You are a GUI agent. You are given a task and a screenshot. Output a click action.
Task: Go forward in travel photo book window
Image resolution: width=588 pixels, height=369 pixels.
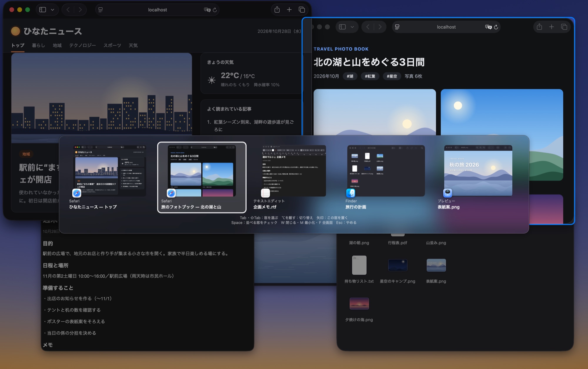click(x=380, y=27)
